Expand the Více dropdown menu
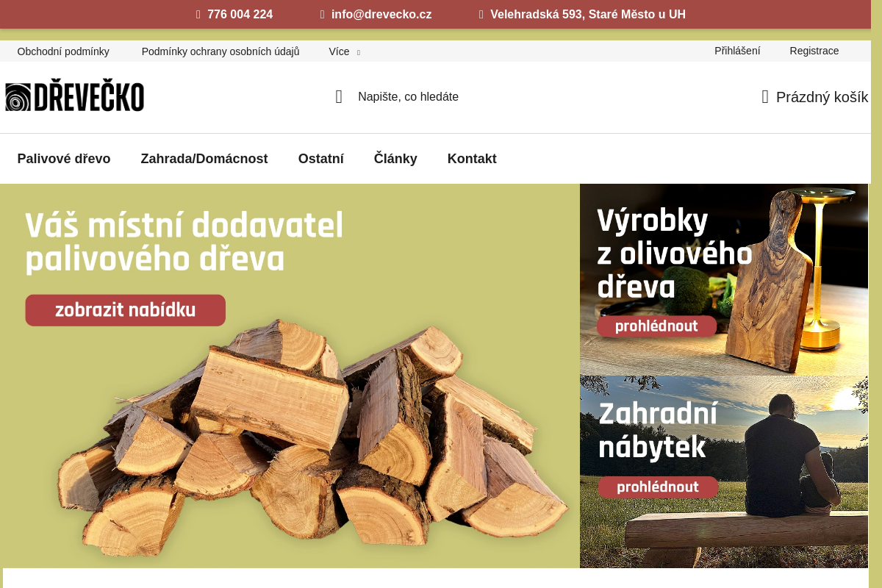This screenshot has width=882, height=588. (x=343, y=51)
